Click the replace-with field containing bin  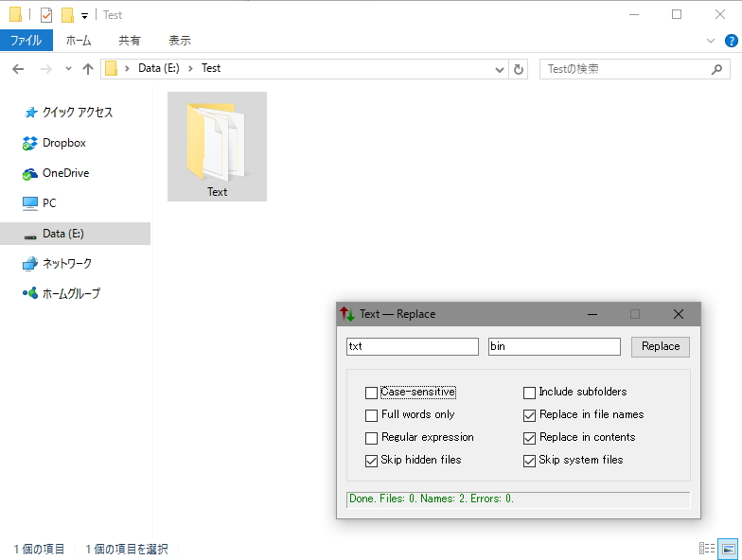pos(555,346)
